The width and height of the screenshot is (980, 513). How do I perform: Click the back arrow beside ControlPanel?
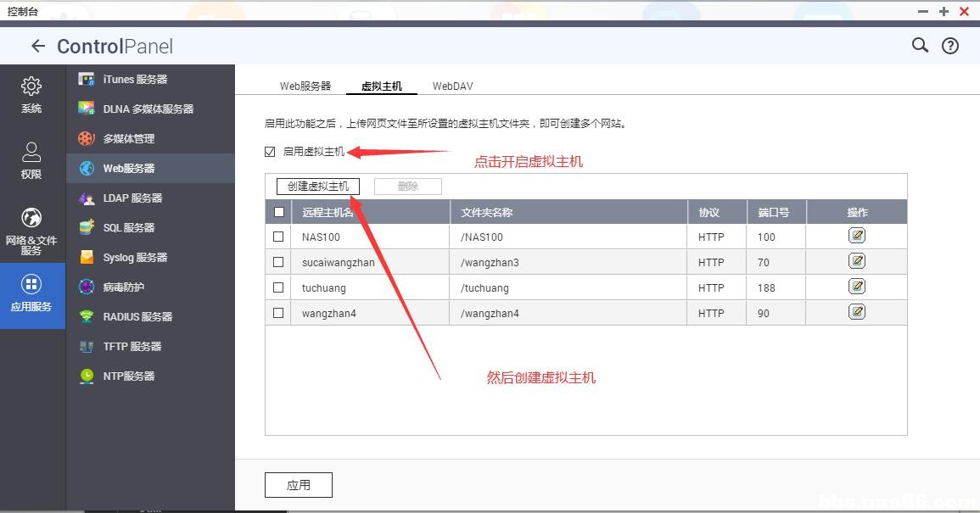37,47
